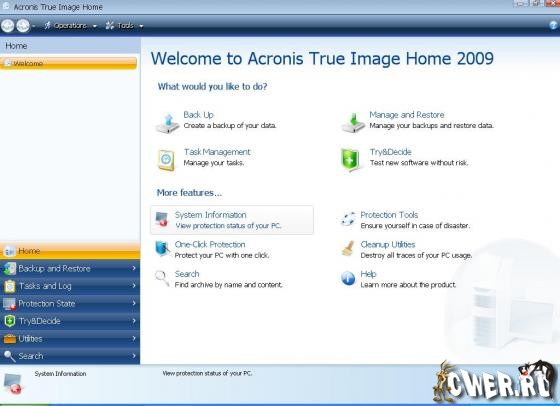
Task: Click the Operations running-figure icon
Action: 47,25
